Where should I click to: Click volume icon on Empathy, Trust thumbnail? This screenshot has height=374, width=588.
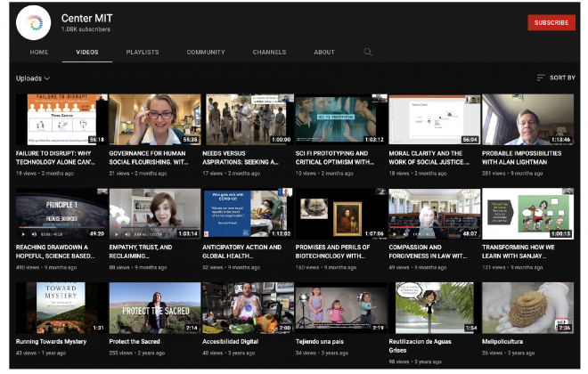coord(129,234)
